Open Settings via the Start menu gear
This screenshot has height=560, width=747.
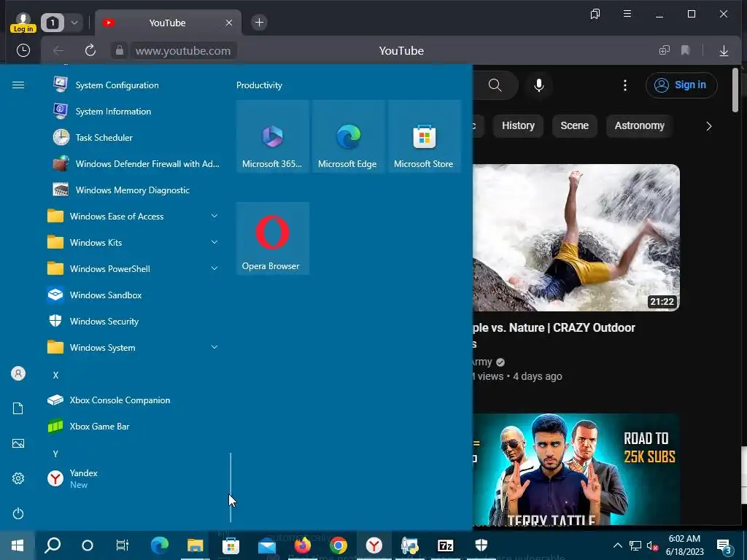pyautogui.click(x=18, y=478)
